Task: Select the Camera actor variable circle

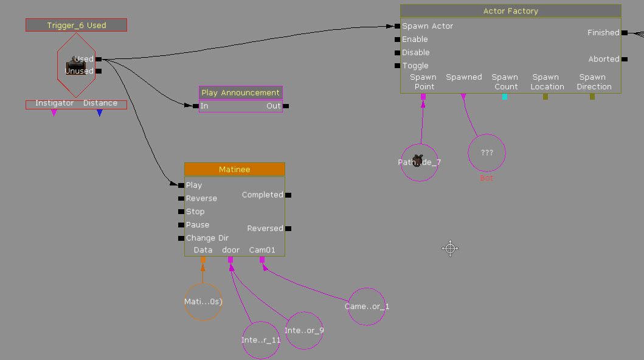Action: point(367,306)
